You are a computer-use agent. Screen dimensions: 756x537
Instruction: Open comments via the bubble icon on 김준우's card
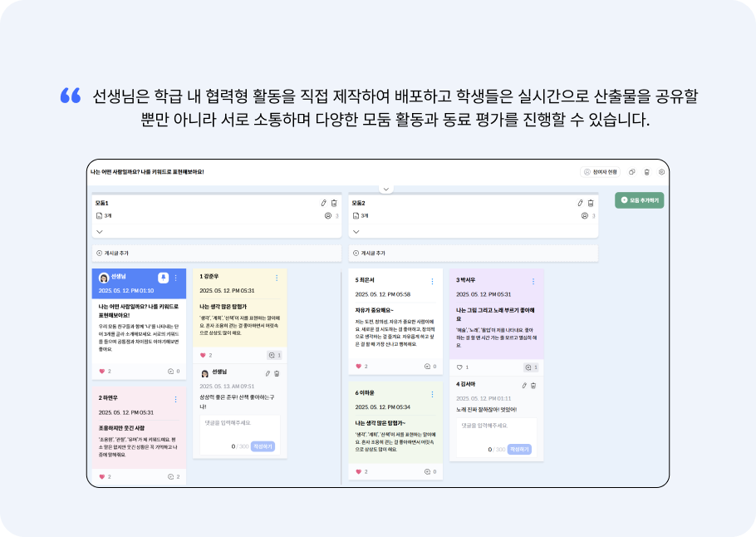(272, 354)
